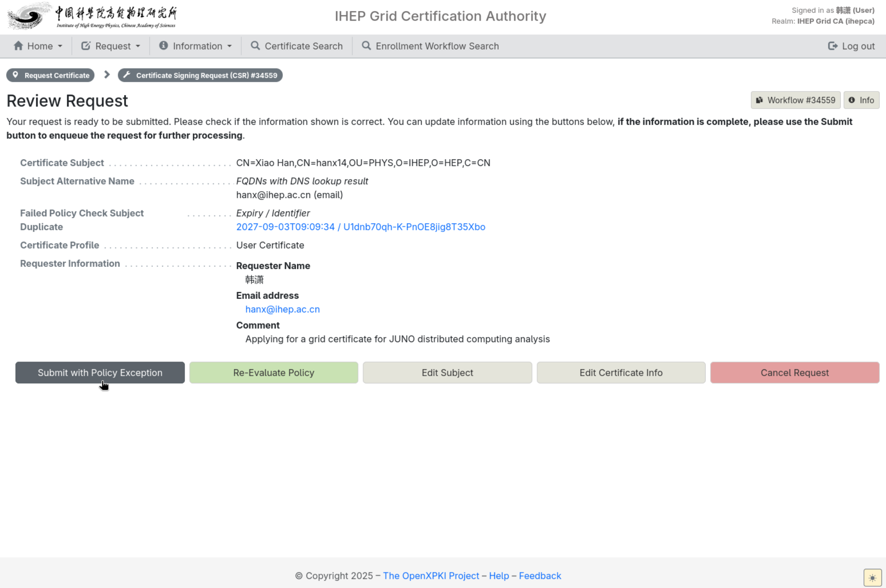
Task: Click the Certificate Subject value text
Action: [363, 163]
